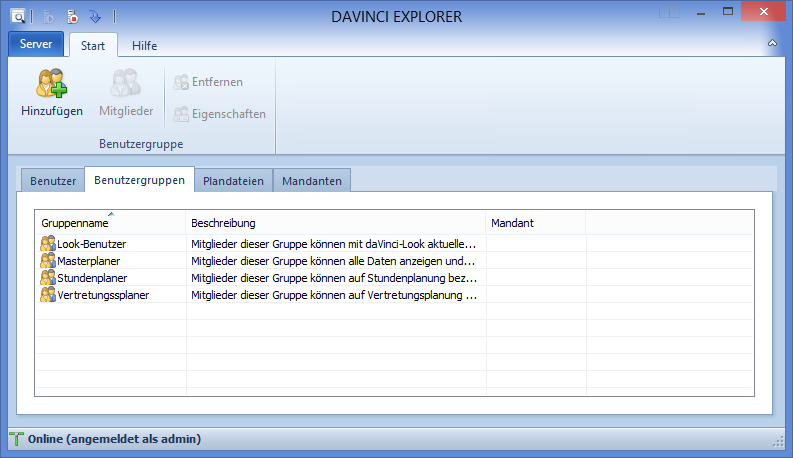
Task: Select the Stundenplaner group icon
Action: coord(48,277)
